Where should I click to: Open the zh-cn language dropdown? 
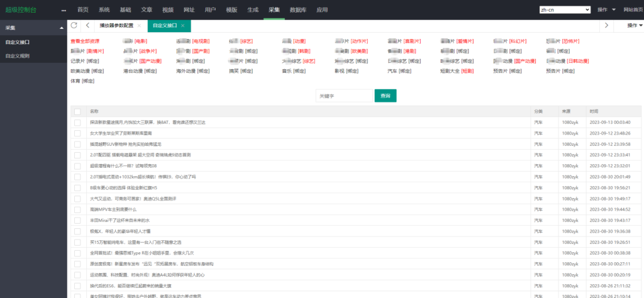pyautogui.click(x=565, y=10)
